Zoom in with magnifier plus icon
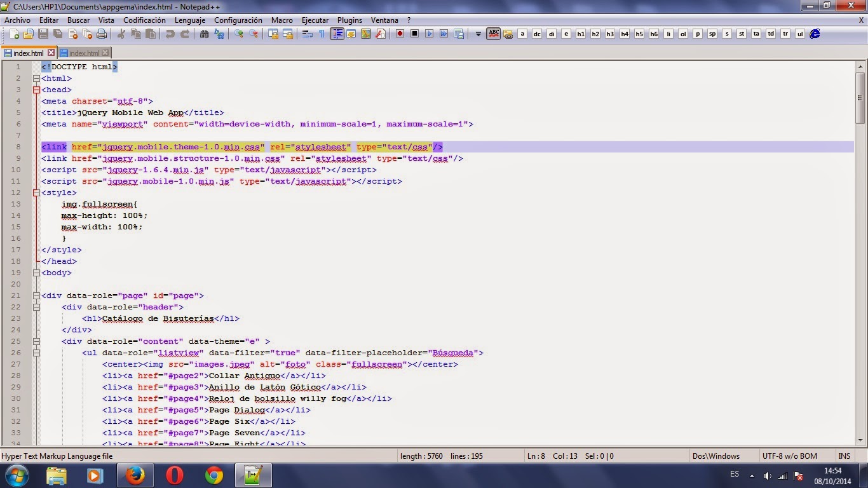868x488 pixels. coord(239,34)
